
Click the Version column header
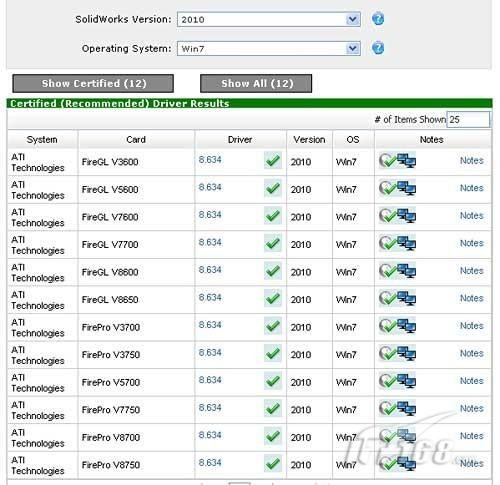tap(309, 139)
